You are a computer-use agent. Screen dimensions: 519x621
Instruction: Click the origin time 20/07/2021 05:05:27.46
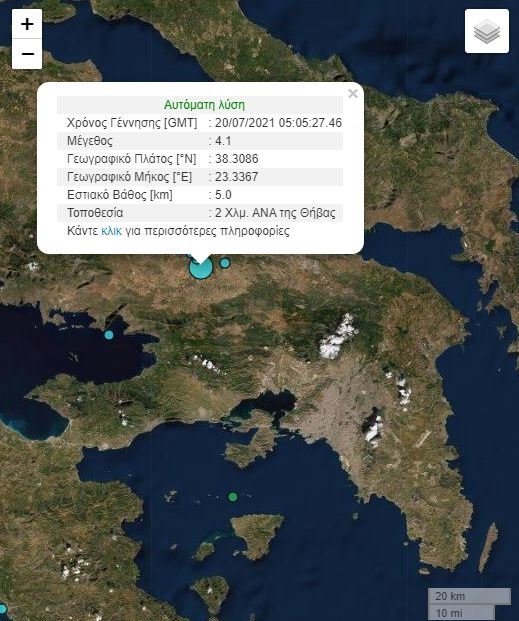[x=278, y=123]
